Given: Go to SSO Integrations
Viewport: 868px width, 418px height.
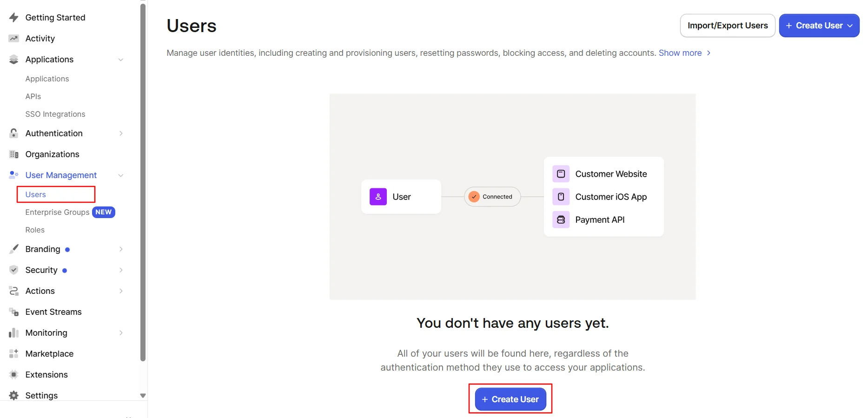Looking at the screenshot, I should (x=55, y=114).
